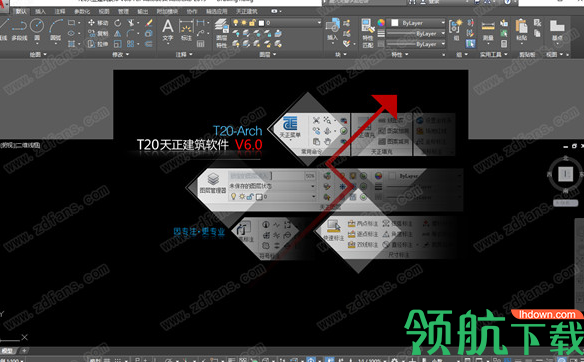Expand the 块 panel
This screenshot has width=584, height=362.
pyautogui.click(x=340, y=54)
